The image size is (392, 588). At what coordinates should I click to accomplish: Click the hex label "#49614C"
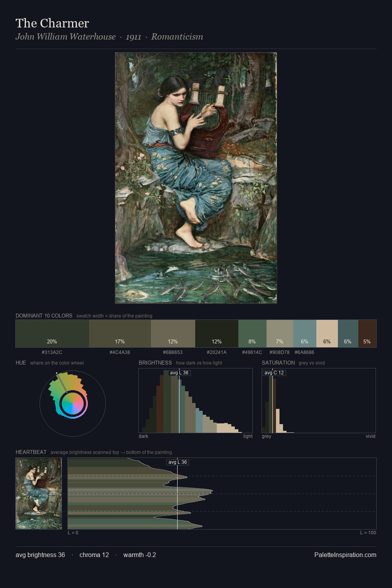(x=252, y=352)
